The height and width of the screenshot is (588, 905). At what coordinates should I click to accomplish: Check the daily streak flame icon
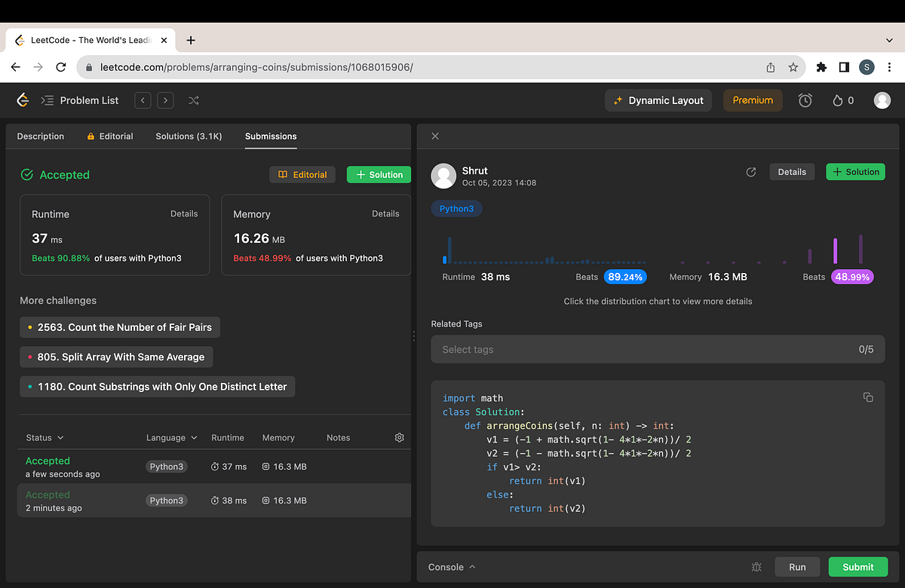pyautogui.click(x=836, y=100)
